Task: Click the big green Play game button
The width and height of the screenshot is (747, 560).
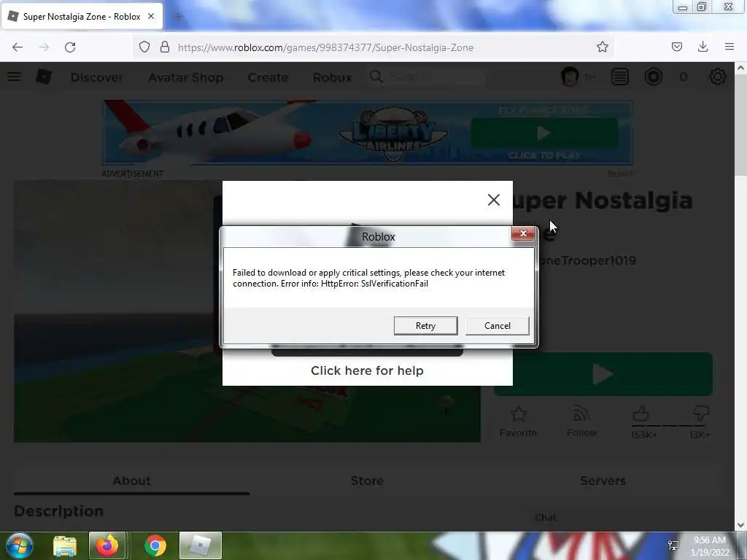Action: pyautogui.click(x=603, y=374)
